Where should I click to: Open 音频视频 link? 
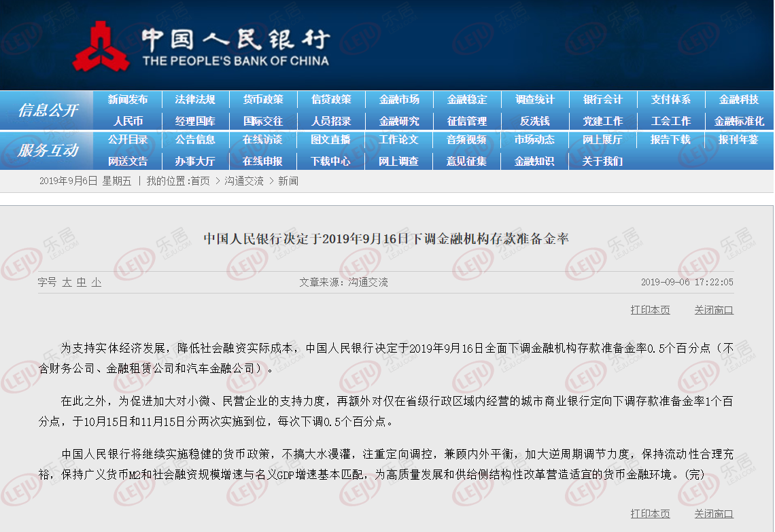coord(466,140)
